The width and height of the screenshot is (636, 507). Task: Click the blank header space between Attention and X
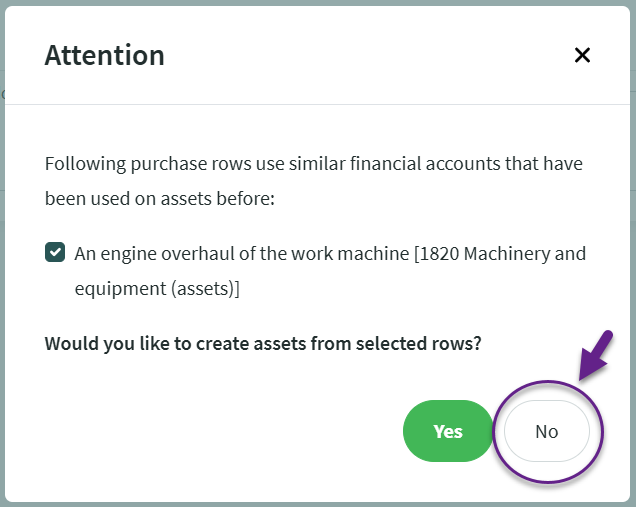370,55
